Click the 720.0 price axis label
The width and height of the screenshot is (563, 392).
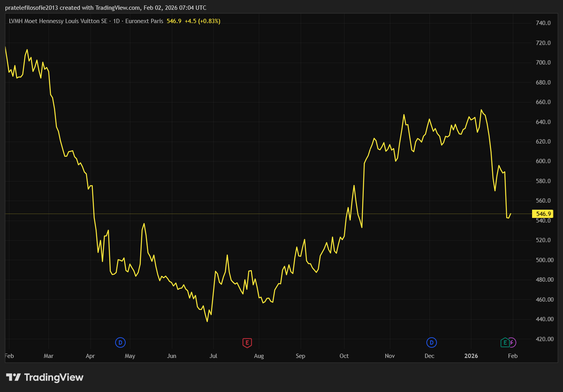(543, 43)
